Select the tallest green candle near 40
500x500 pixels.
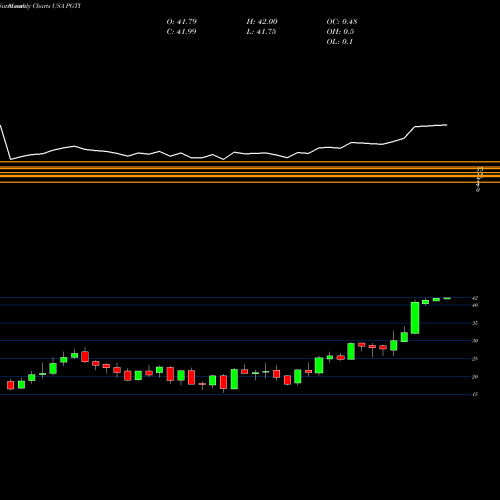[415, 317]
